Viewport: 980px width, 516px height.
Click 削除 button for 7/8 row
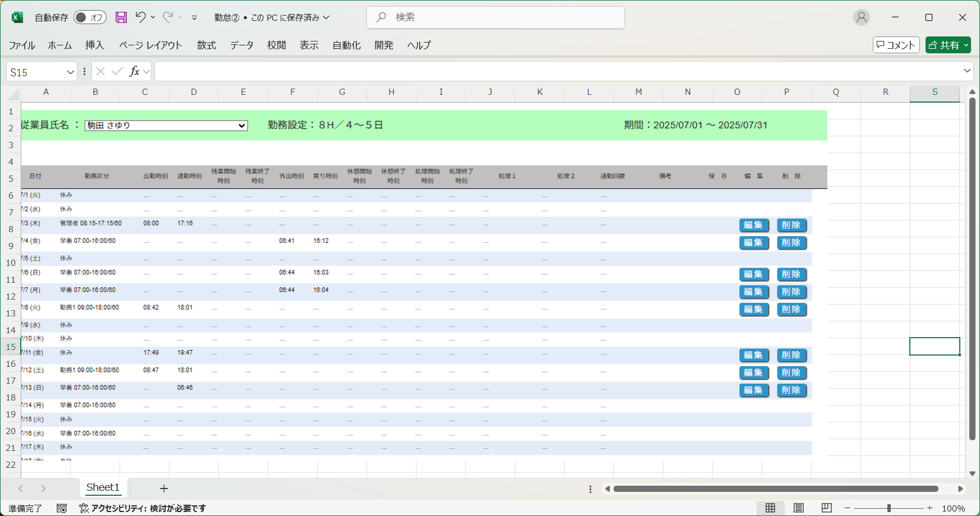coord(791,310)
